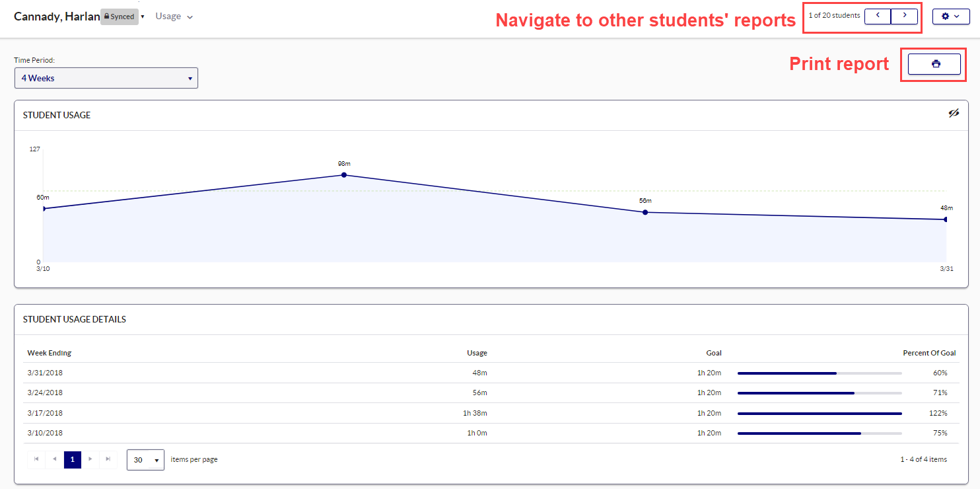The image size is (980, 489).
Task: Click the print report printer icon
Action: tap(935, 64)
